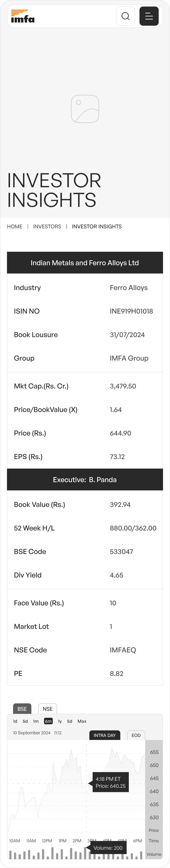Select the 1m chart range
170x868 pixels.
pyautogui.click(x=36, y=721)
